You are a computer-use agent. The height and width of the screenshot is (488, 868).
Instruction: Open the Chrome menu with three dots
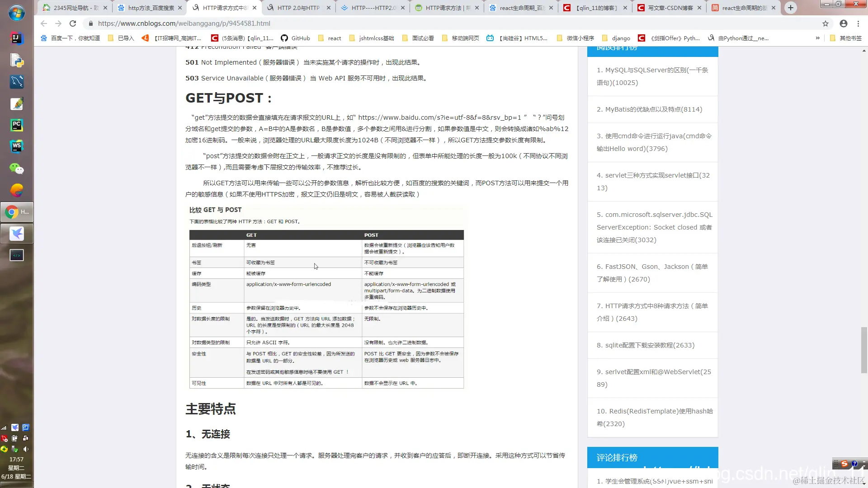[x=859, y=23]
